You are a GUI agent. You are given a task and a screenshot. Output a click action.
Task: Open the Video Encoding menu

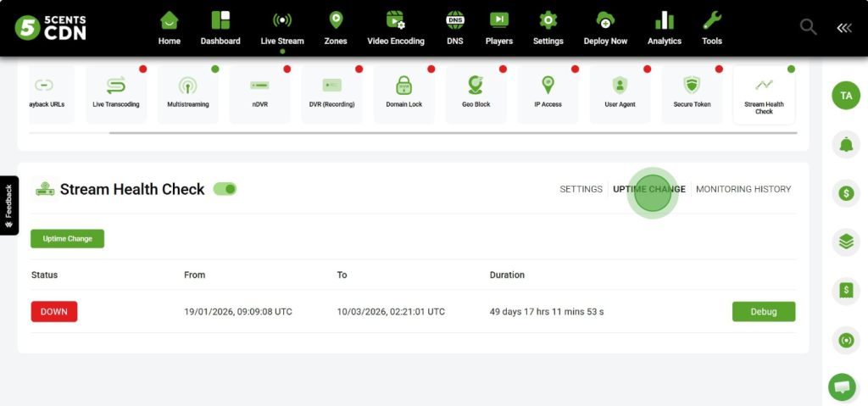(x=396, y=28)
